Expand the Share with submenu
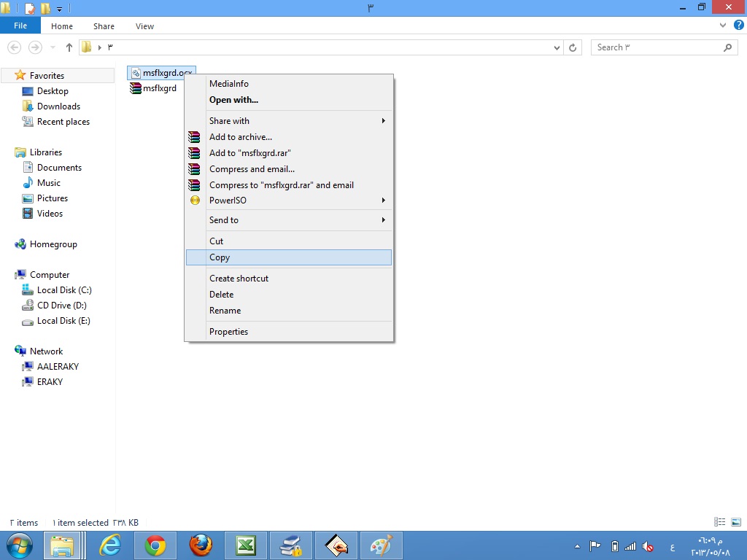The height and width of the screenshot is (560, 747). (x=289, y=120)
